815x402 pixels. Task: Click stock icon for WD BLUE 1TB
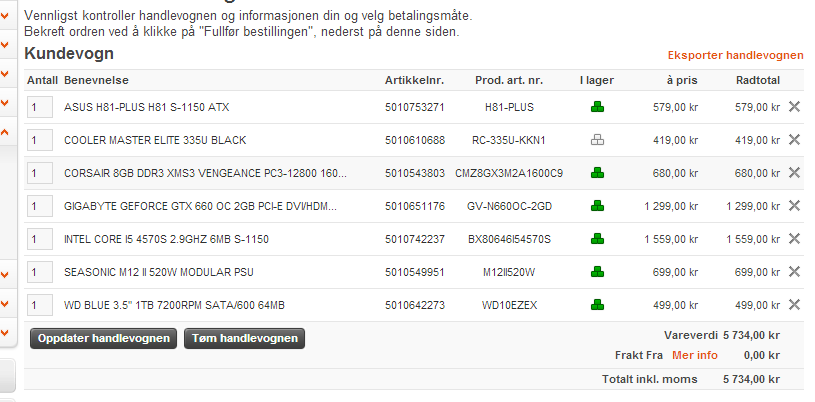(x=597, y=305)
